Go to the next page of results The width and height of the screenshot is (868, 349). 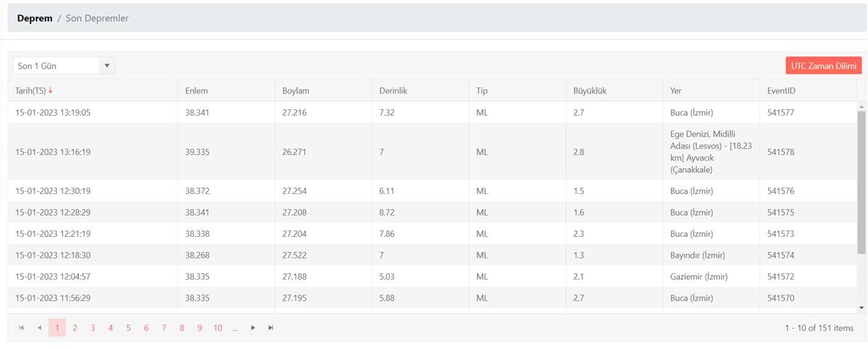pyautogui.click(x=253, y=328)
